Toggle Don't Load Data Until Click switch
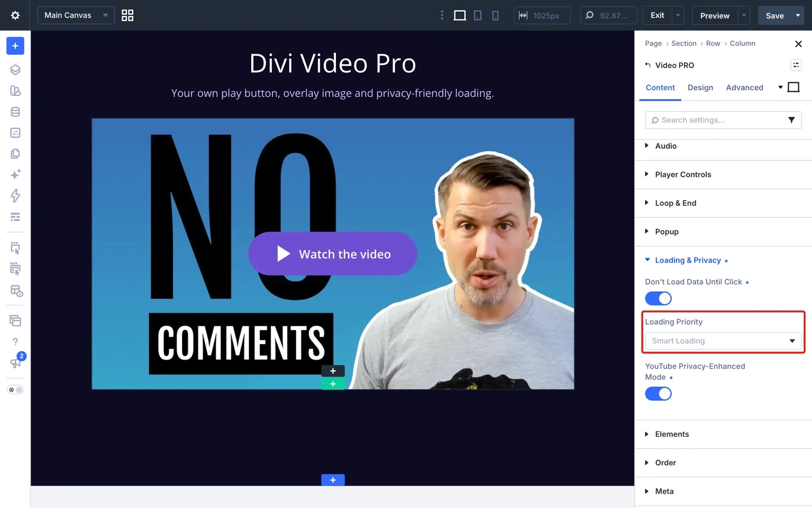This screenshot has height=508, width=812. click(x=658, y=298)
